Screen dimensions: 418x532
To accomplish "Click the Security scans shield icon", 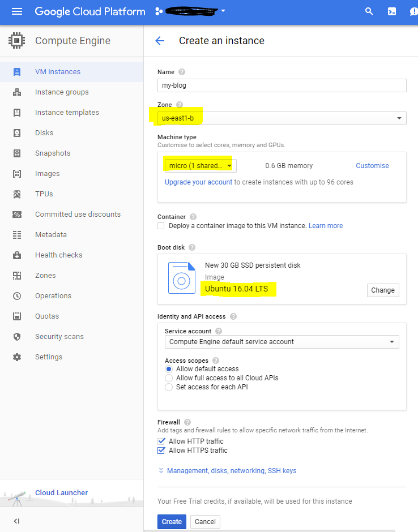I will [x=17, y=337].
